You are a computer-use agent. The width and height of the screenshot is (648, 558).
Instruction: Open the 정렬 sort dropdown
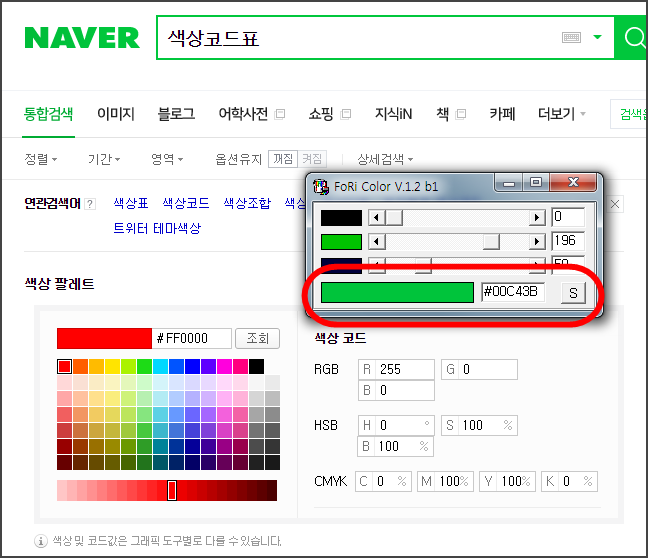[x=40, y=159]
